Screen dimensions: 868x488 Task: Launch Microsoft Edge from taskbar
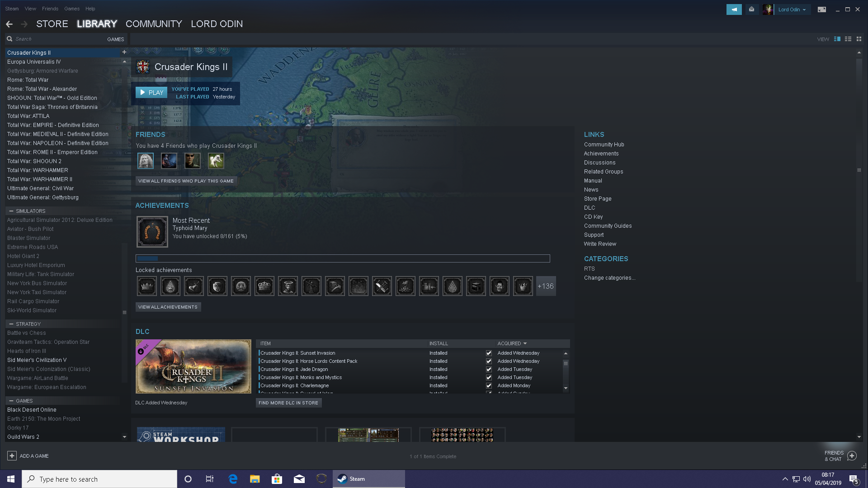233,479
